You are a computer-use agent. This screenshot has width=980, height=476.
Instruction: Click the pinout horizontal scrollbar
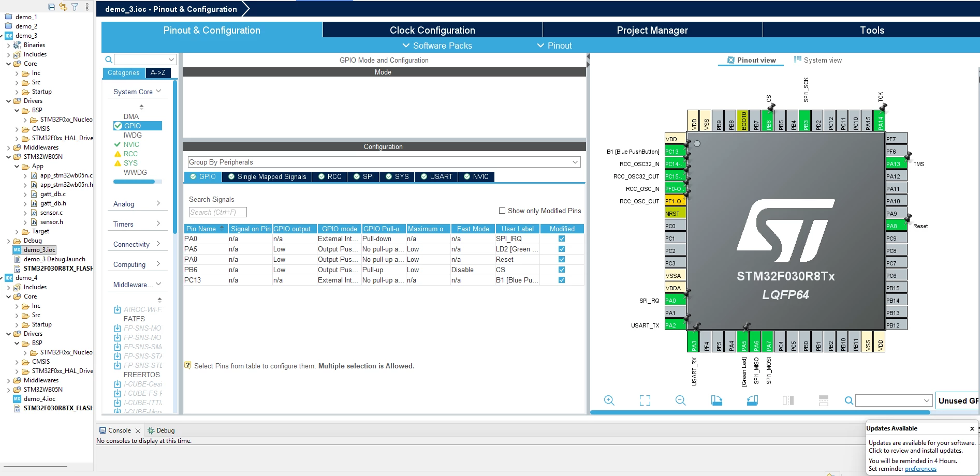pos(760,412)
